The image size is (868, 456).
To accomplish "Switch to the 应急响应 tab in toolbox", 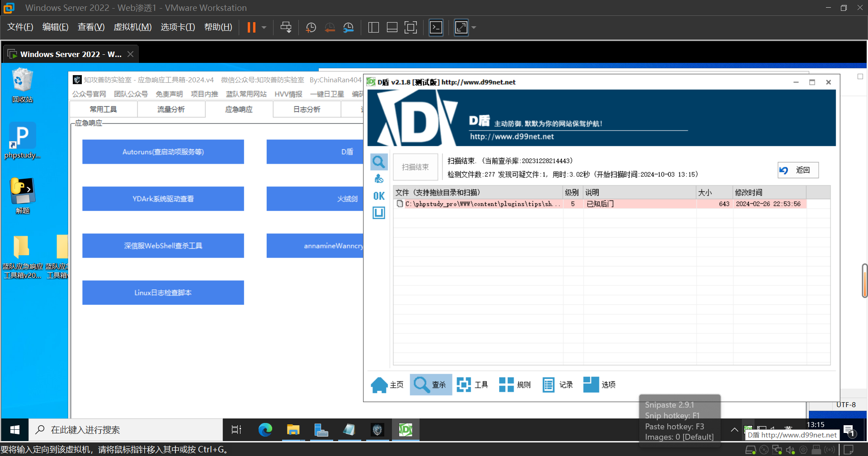I will pos(239,109).
